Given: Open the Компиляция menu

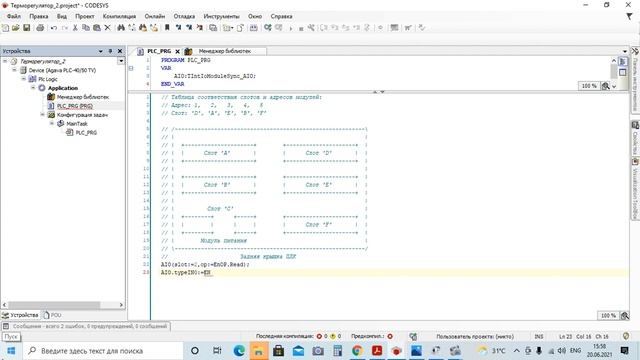Looking at the screenshot, I should click(x=119, y=16).
